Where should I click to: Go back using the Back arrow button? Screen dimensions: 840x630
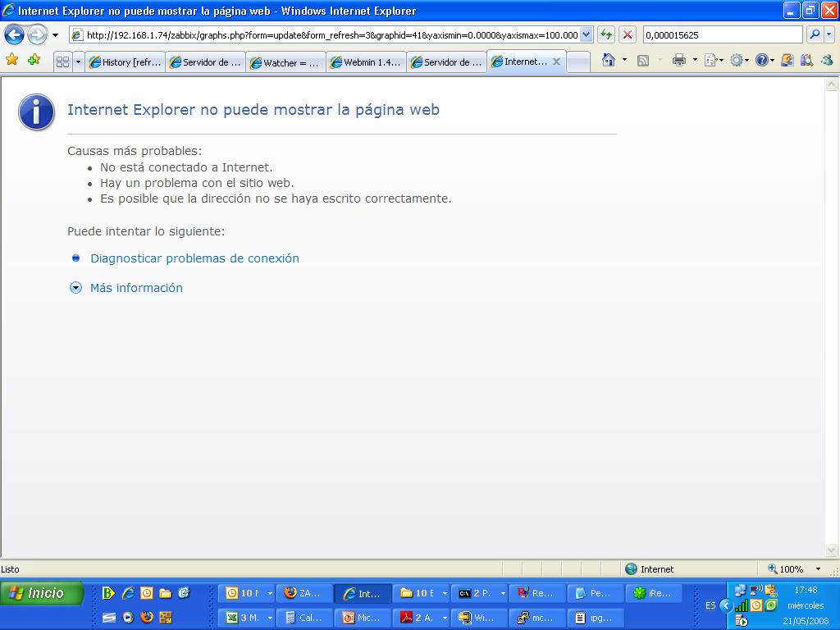(x=14, y=35)
